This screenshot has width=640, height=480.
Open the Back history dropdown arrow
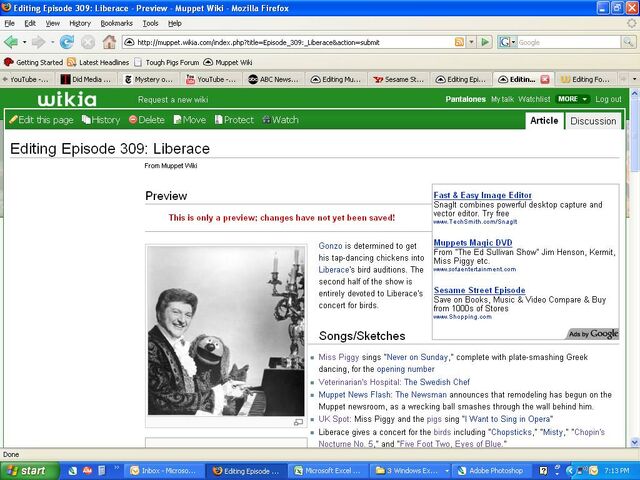24,42
